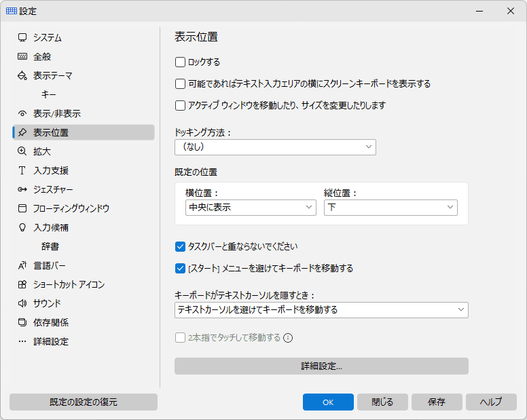Close the 設定 window with X
The image size is (527, 420).
pos(511,11)
